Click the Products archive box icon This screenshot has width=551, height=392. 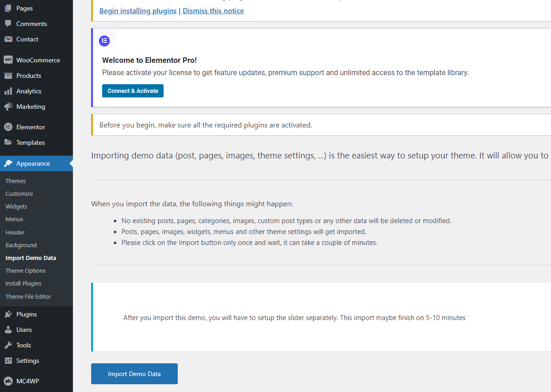tap(8, 76)
